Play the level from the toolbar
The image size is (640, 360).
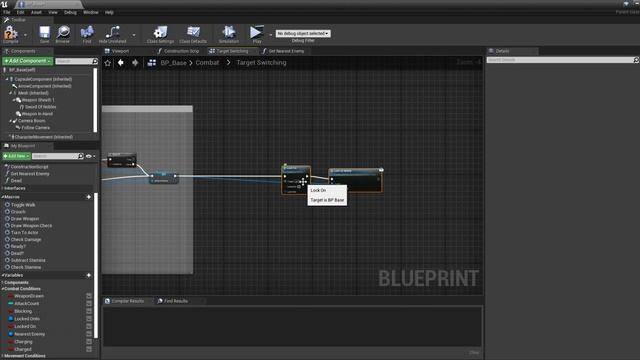257,33
